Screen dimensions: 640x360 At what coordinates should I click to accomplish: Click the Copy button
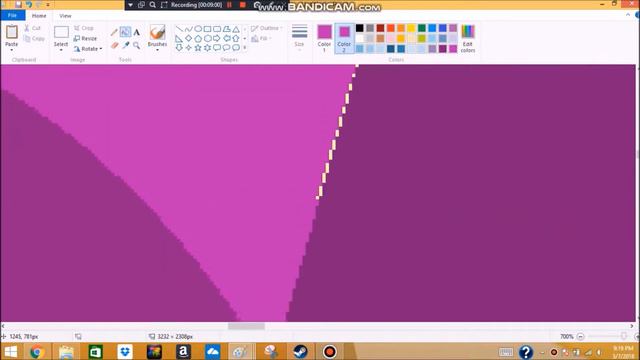click(34, 38)
